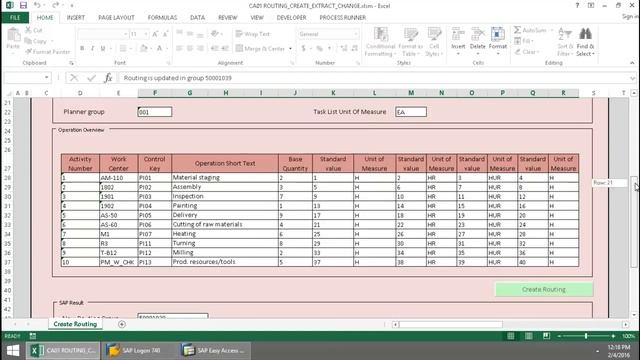The width and height of the screenshot is (640, 360).
Task: Open Windows Start button
Action: point(13,351)
